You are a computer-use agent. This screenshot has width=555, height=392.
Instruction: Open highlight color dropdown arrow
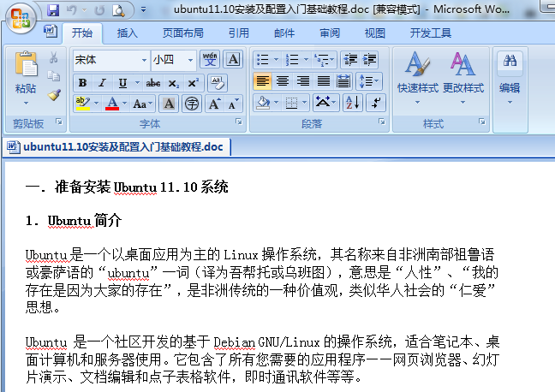point(96,104)
